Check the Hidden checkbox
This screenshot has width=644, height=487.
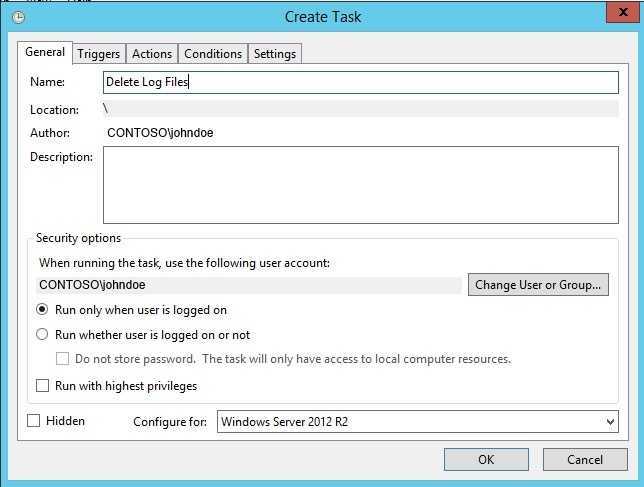coord(33,421)
